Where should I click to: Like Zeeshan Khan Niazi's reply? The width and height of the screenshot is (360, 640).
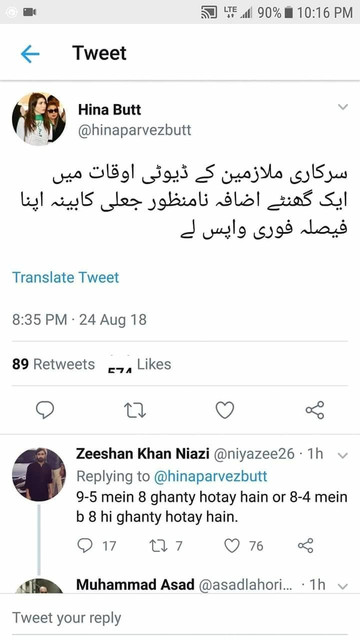pos(232,545)
